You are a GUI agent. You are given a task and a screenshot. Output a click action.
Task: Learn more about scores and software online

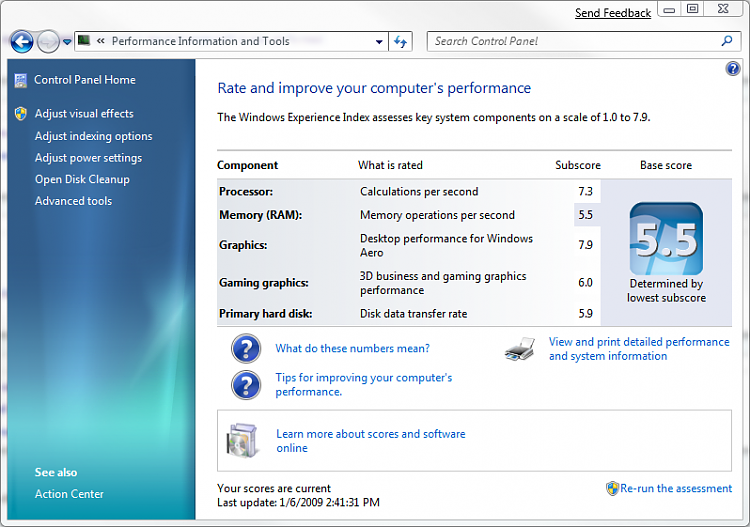[371, 441]
